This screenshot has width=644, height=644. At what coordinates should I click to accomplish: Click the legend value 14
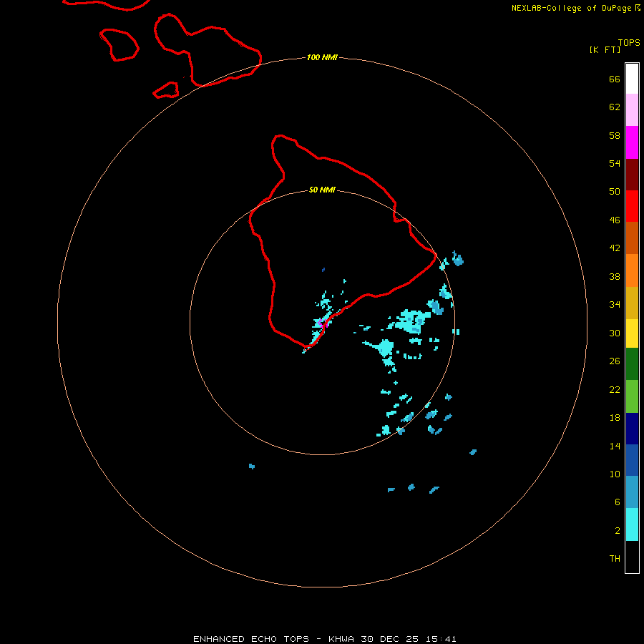pos(615,446)
